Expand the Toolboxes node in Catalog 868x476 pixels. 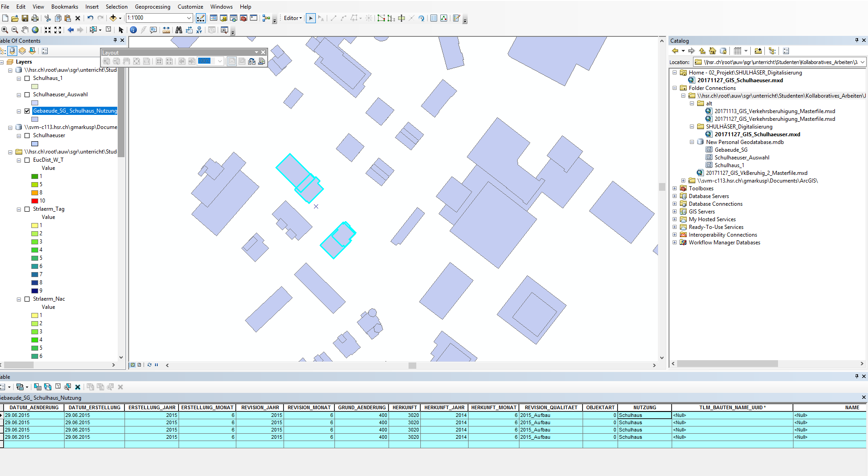click(675, 188)
